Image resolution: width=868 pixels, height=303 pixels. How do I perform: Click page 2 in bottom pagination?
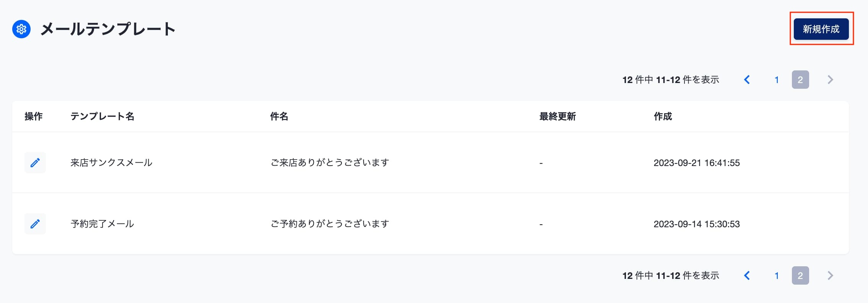(x=800, y=275)
